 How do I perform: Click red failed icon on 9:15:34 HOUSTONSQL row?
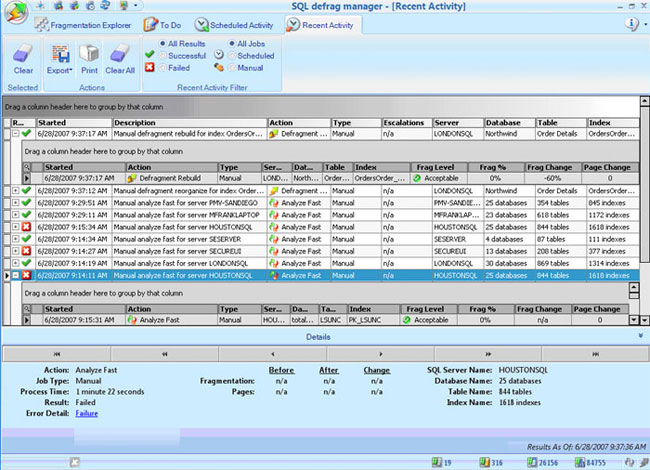pyautogui.click(x=26, y=227)
